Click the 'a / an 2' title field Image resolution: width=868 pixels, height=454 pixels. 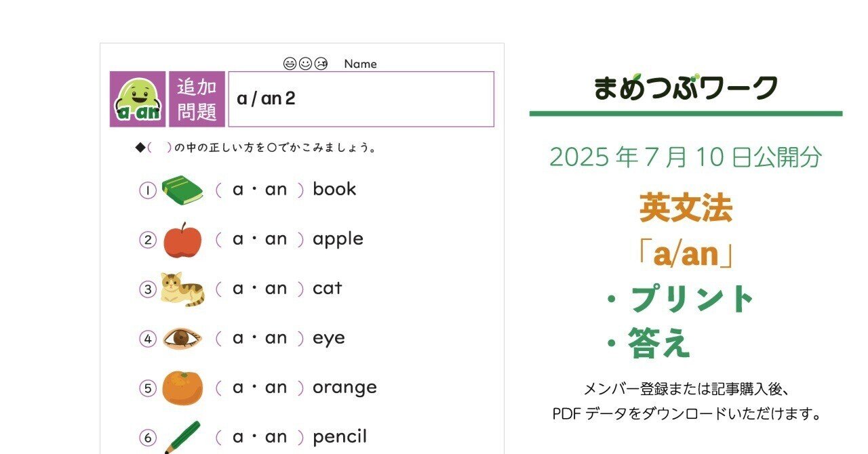pos(361,99)
